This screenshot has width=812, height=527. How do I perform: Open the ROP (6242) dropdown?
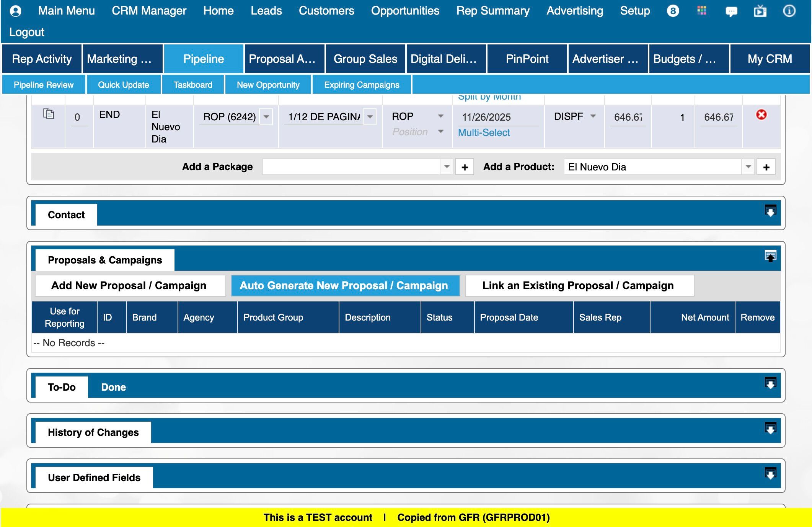coord(266,116)
